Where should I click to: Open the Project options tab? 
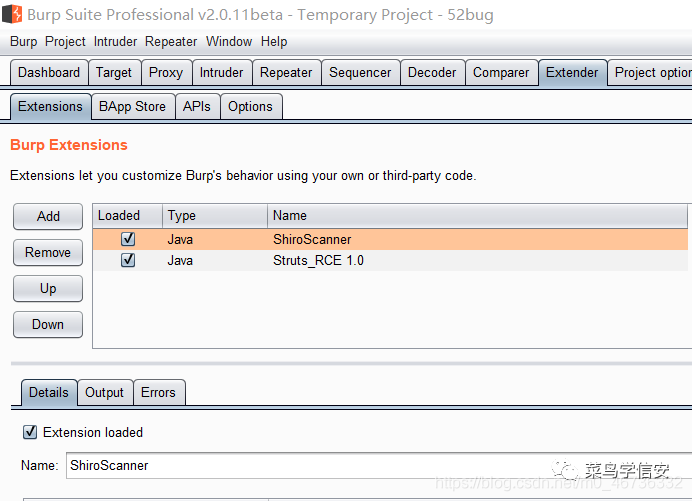tap(650, 72)
